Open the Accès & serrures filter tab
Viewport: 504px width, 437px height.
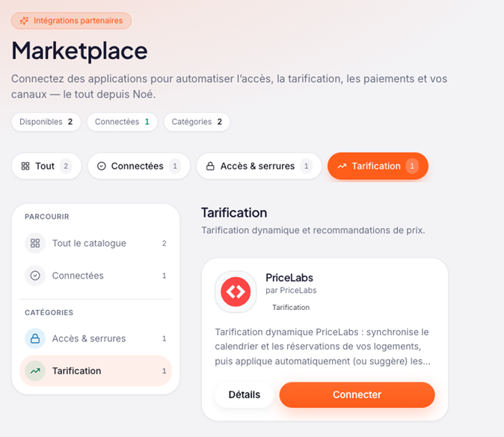[x=259, y=166]
